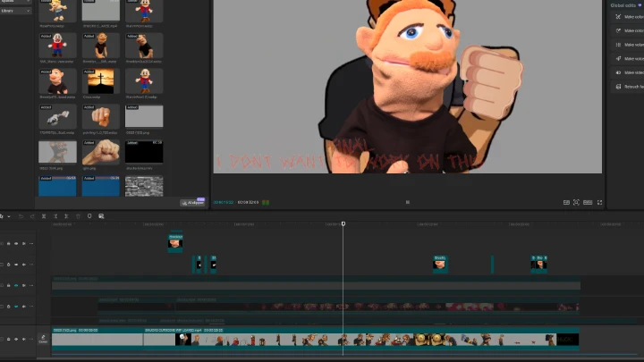Image resolution: width=644 pixels, height=362 pixels.
Task: Click the undo arrow in timeline toolbar
Action: coord(21,216)
